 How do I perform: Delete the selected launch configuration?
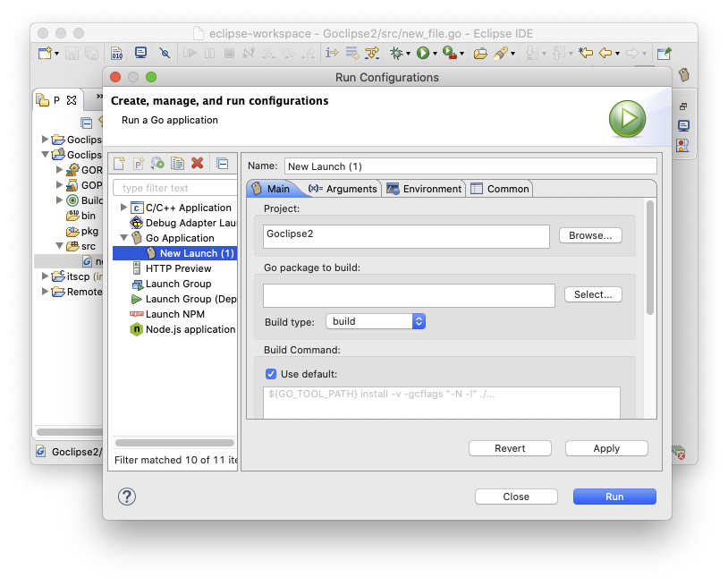coord(198,164)
